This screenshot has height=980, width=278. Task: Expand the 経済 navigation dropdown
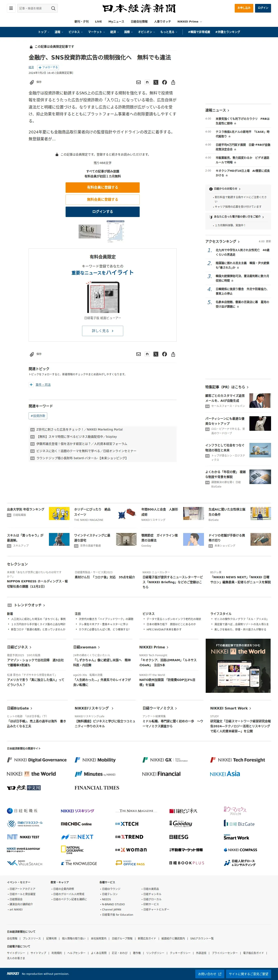coord(115,32)
